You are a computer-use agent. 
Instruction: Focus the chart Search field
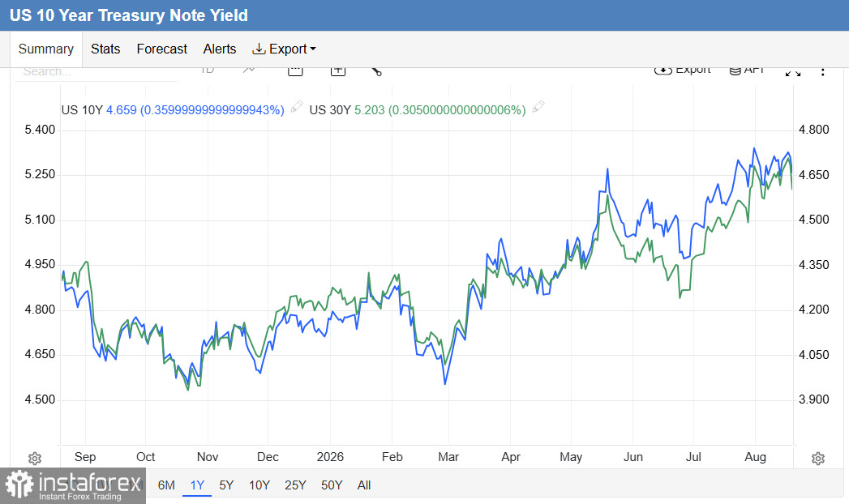coord(96,73)
